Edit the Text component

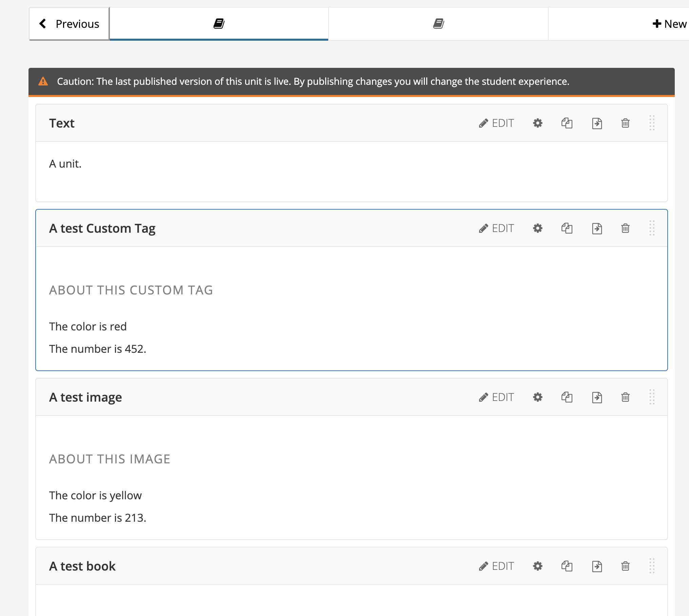click(x=496, y=123)
